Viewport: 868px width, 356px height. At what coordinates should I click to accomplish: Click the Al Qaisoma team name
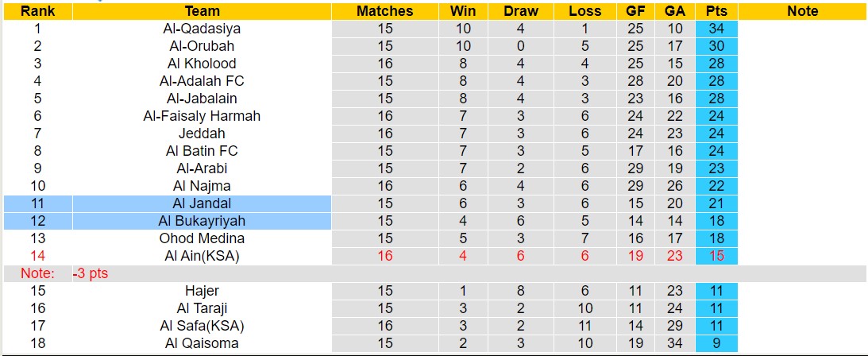click(202, 343)
